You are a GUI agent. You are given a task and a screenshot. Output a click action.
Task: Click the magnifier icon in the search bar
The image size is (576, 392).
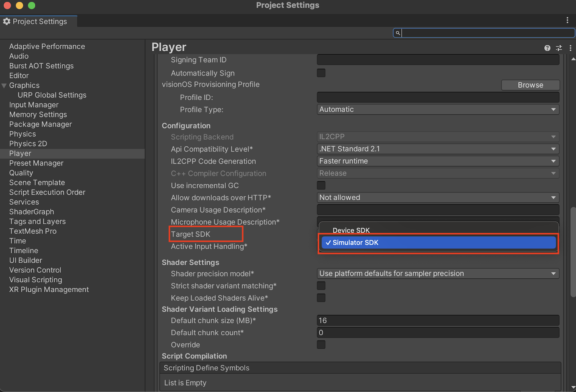[397, 33]
